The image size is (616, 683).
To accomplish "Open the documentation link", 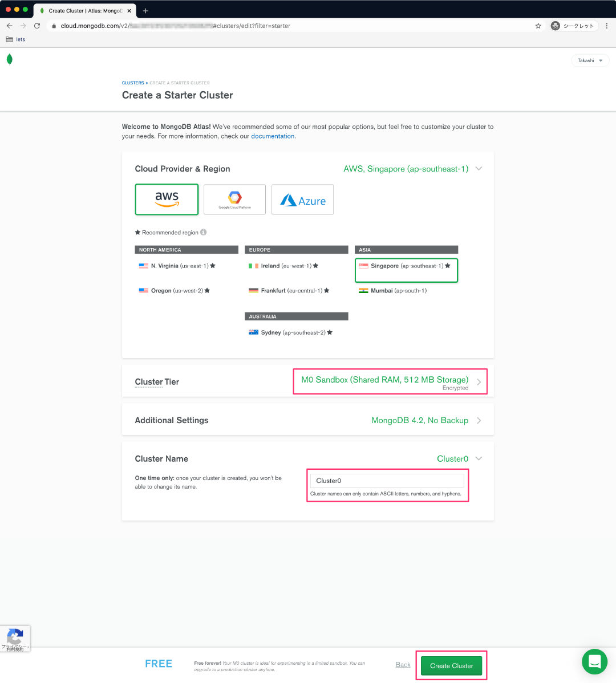I will [273, 136].
